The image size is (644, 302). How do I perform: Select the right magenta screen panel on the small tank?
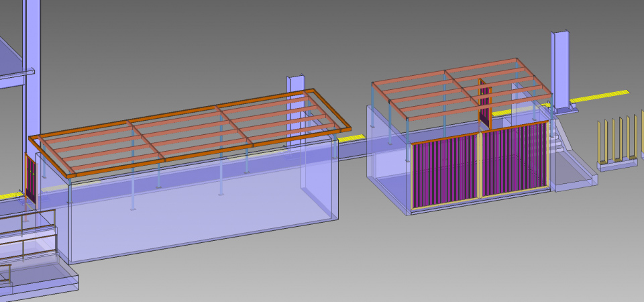point(514,161)
